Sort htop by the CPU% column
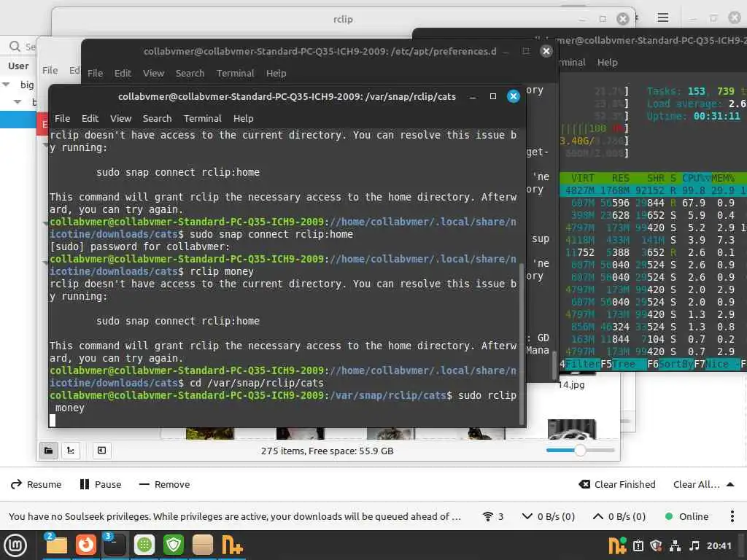 click(696, 178)
